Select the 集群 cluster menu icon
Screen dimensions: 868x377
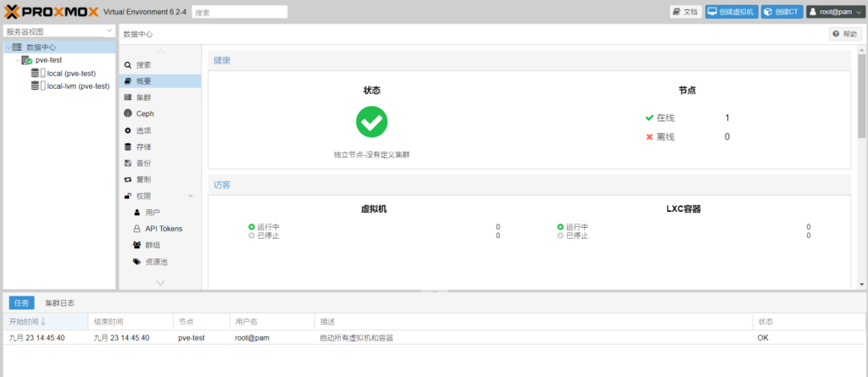pyautogui.click(x=127, y=97)
